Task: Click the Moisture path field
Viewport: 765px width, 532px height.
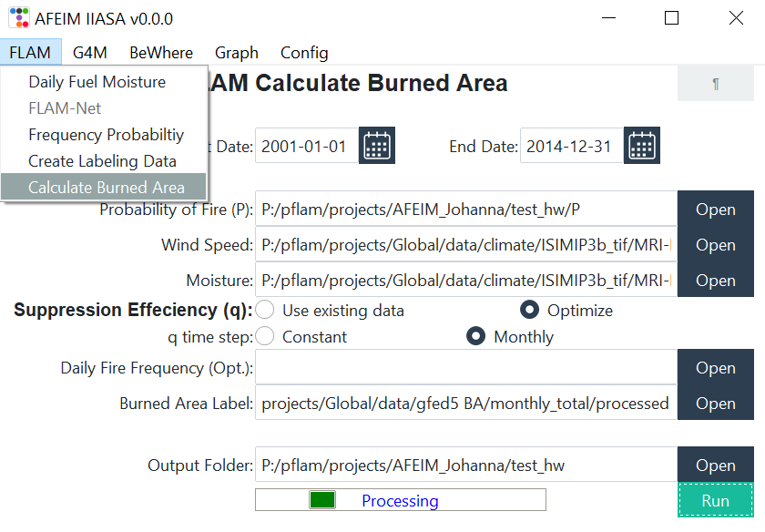Action: [466, 281]
